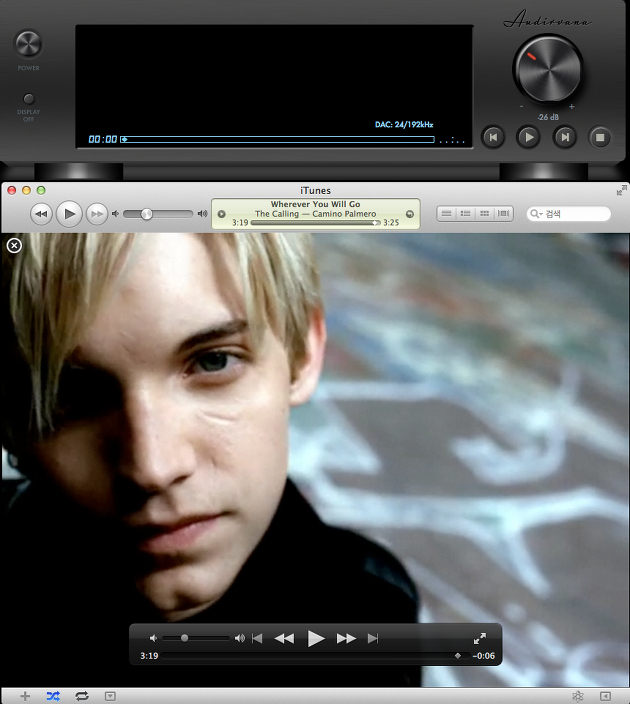The image size is (630, 704).
Task: Click the add playlist plus button
Action: coord(25,696)
